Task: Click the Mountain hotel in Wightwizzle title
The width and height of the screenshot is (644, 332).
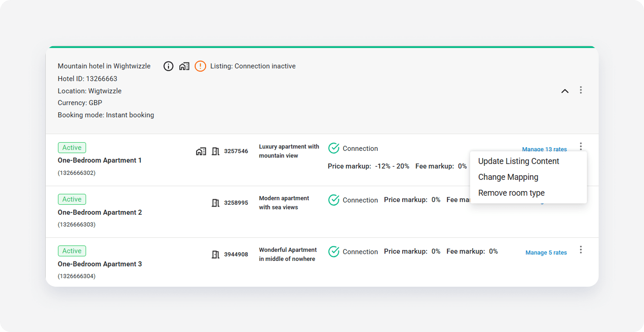Action: [104, 66]
